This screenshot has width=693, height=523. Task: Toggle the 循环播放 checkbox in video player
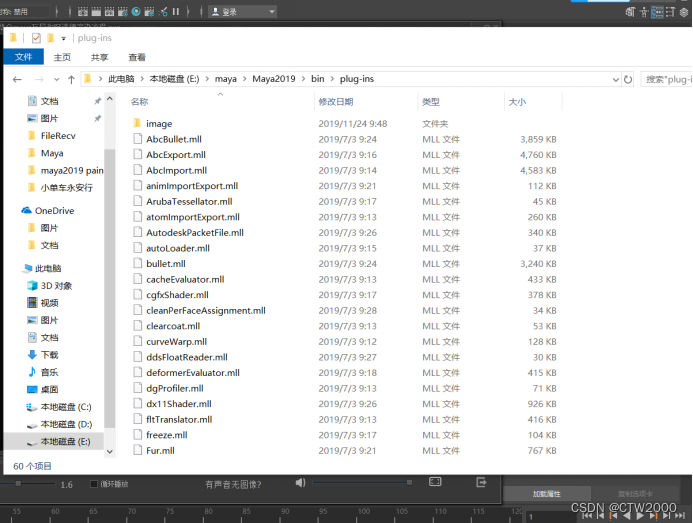point(94,484)
